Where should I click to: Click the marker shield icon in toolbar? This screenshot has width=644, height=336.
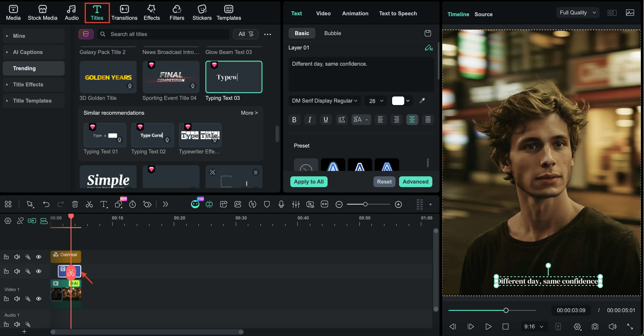click(x=267, y=204)
